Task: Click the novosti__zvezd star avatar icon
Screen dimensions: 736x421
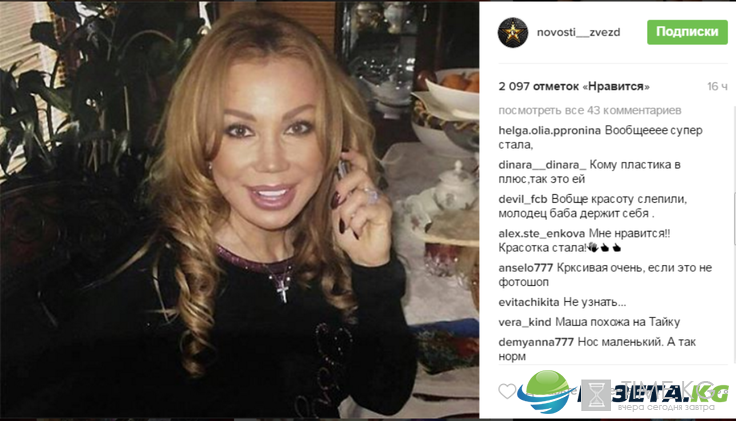Action: [x=513, y=32]
